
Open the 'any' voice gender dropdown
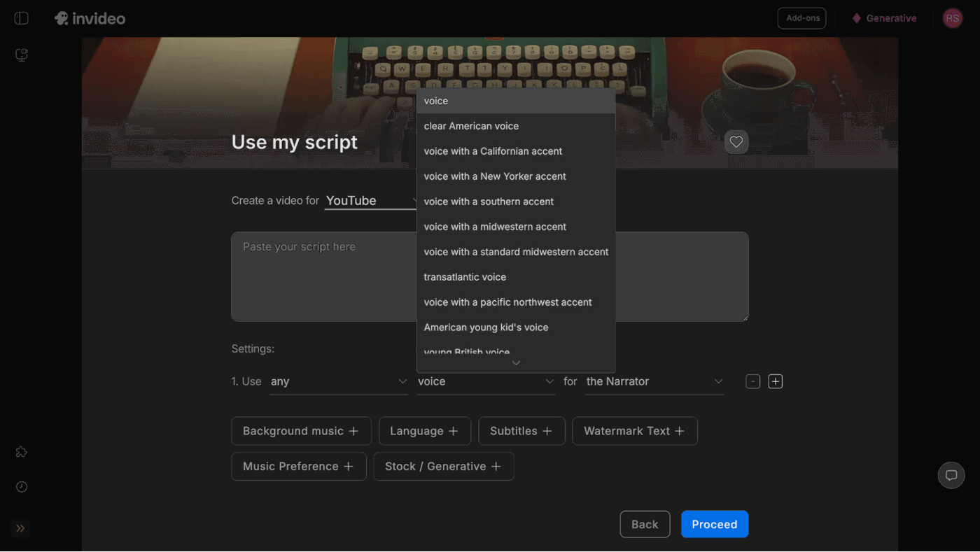tap(339, 381)
